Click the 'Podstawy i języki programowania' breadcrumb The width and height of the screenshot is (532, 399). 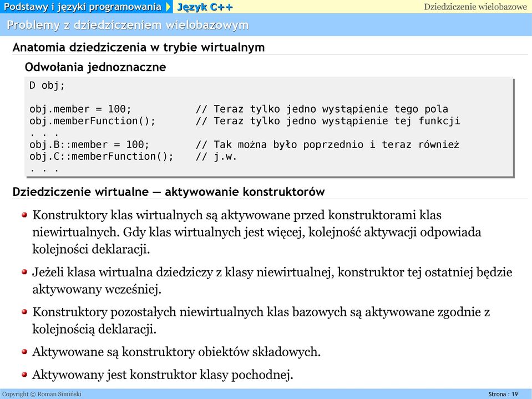pyautogui.click(x=83, y=7)
